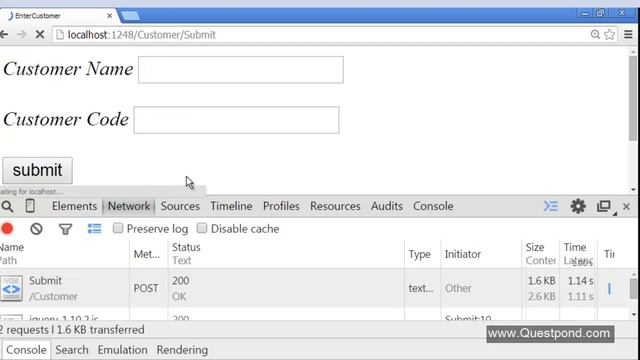Go to the Audits tab
640x360 pixels.
point(387,206)
